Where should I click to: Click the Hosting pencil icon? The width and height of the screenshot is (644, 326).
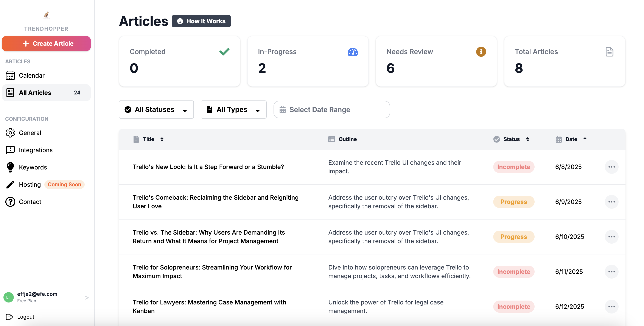point(10,185)
